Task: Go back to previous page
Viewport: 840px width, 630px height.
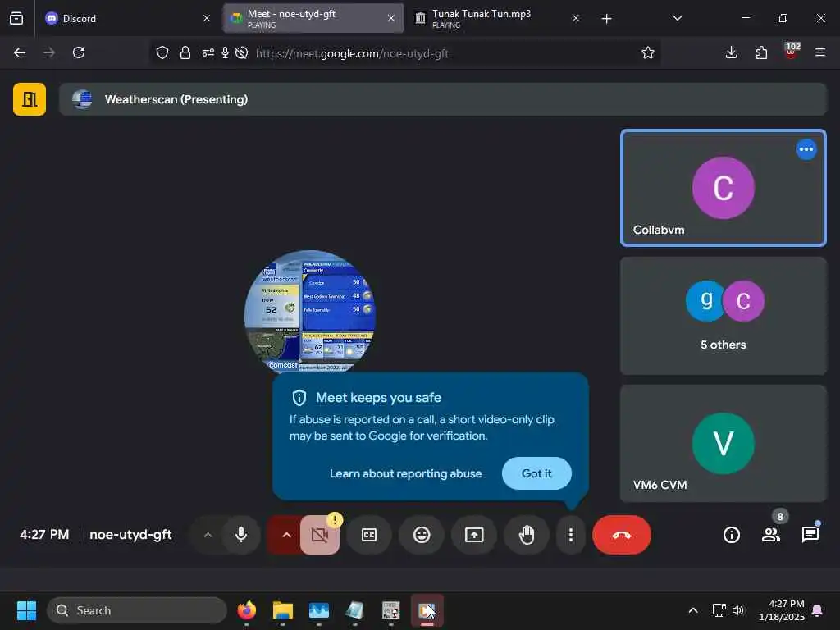Action: click(x=20, y=52)
